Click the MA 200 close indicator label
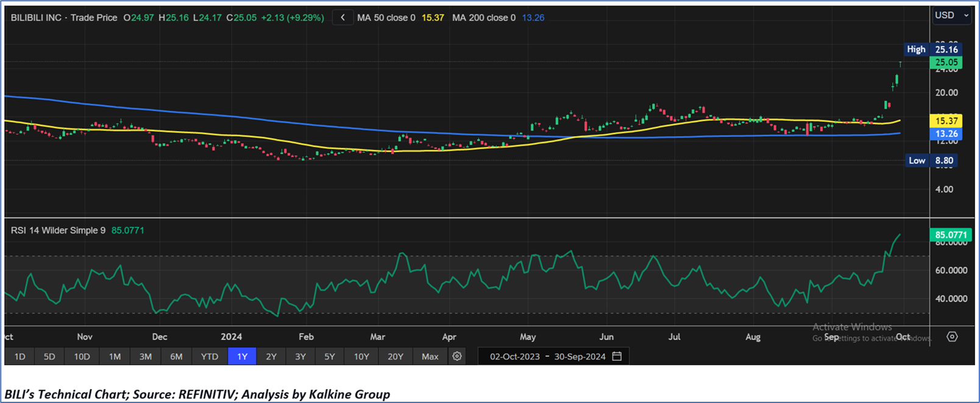The image size is (980, 403). coord(483,18)
